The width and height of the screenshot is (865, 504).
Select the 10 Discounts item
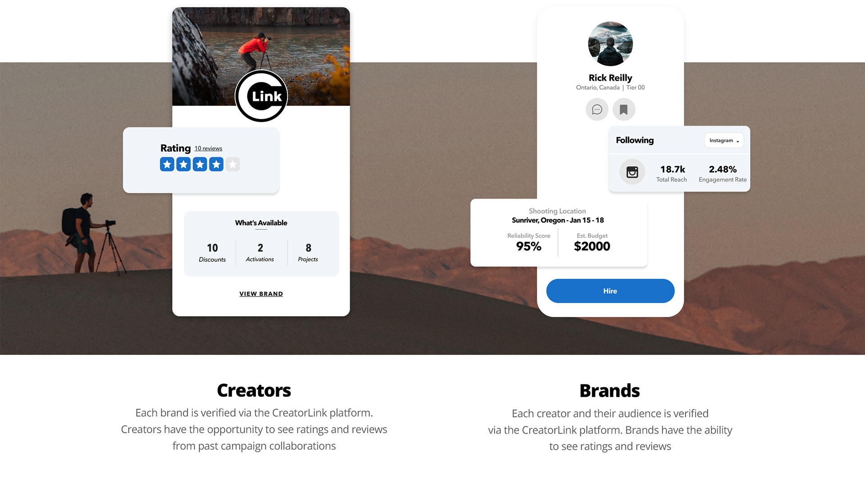click(212, 253)
